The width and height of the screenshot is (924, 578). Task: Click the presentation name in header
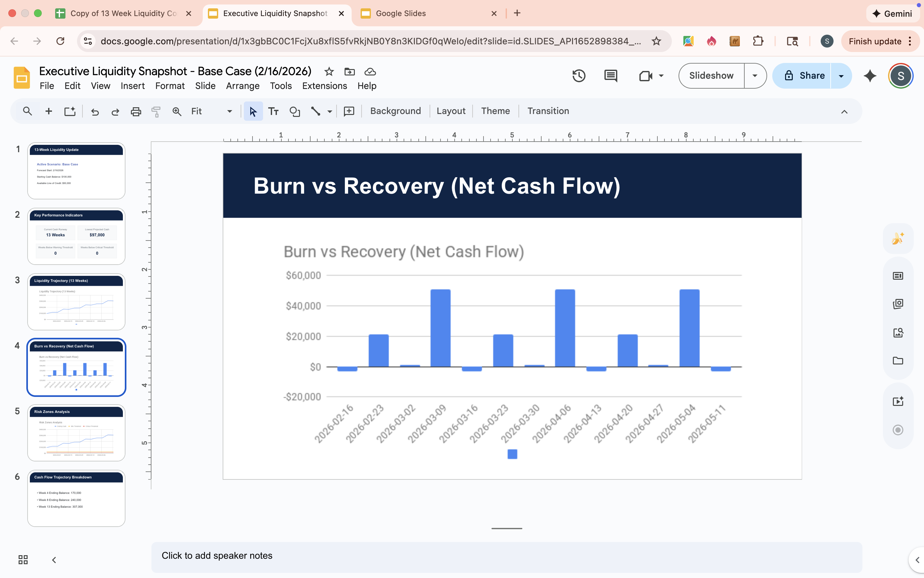coord(175,72)
